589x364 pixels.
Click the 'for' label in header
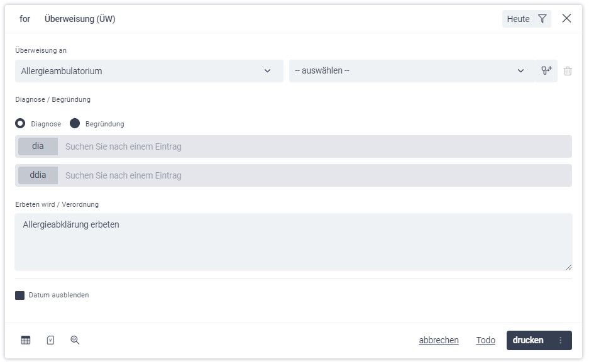click(x=25, y=19)
